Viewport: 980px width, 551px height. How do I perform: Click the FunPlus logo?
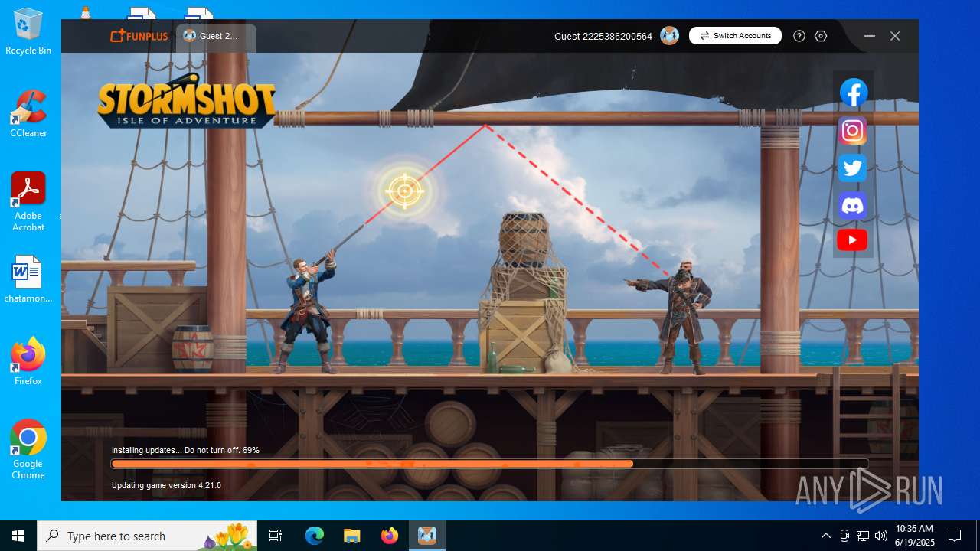coord(138,36)
